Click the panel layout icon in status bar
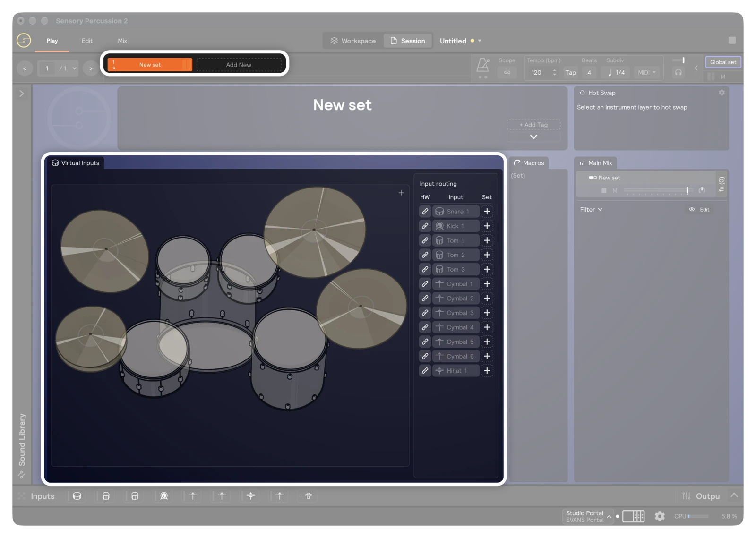The image size is (756, 538). [x=633, y=516]
